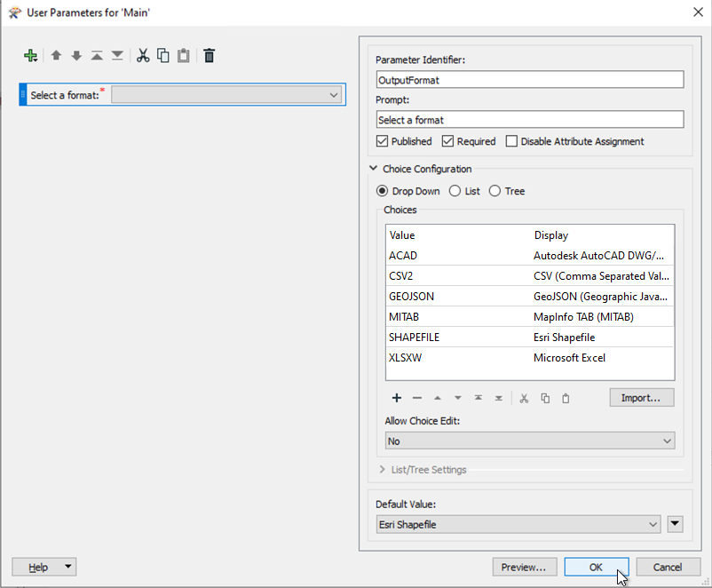Remove selected choice with minus icon

coord(417,398)
